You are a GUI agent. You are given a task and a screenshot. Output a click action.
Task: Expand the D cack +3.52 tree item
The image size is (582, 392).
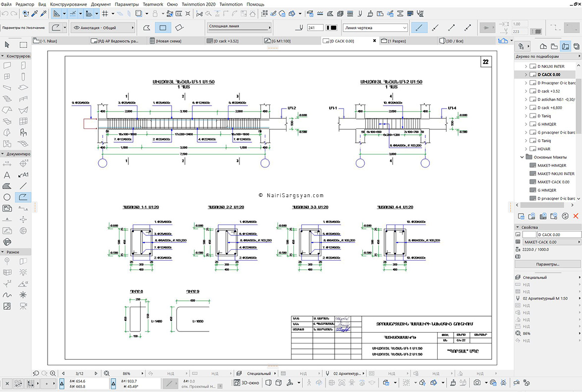(x=525, y=91)
